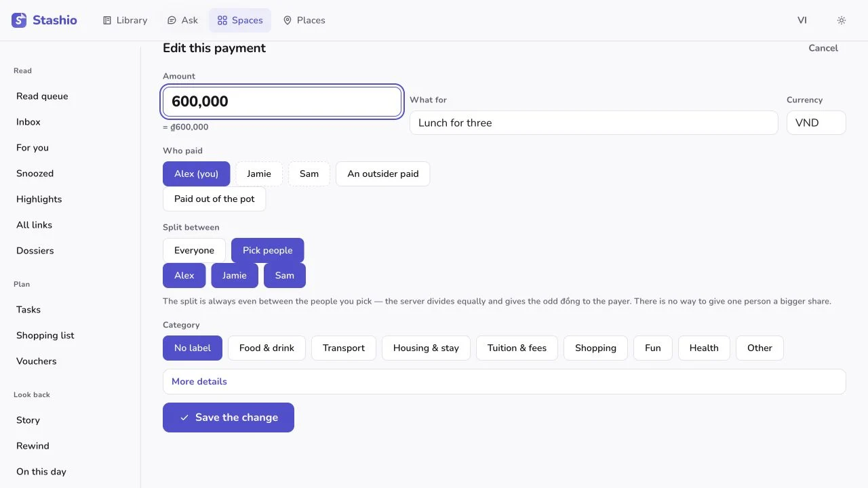Image resolution: width=868 pixels, height=488 pixels.
Task: Select Alex (you) as payer
Action: pyautogui.click(x=197, y=174)
